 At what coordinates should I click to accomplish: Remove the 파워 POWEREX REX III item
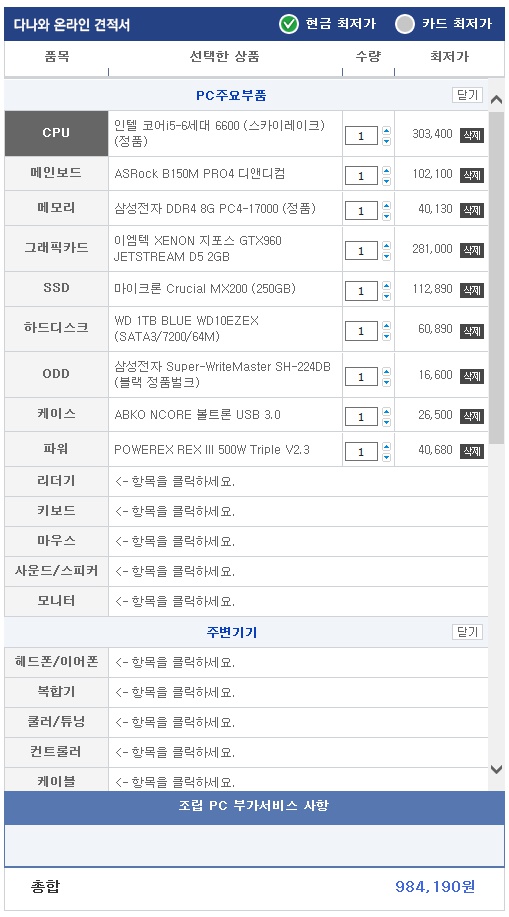[472, 450]
